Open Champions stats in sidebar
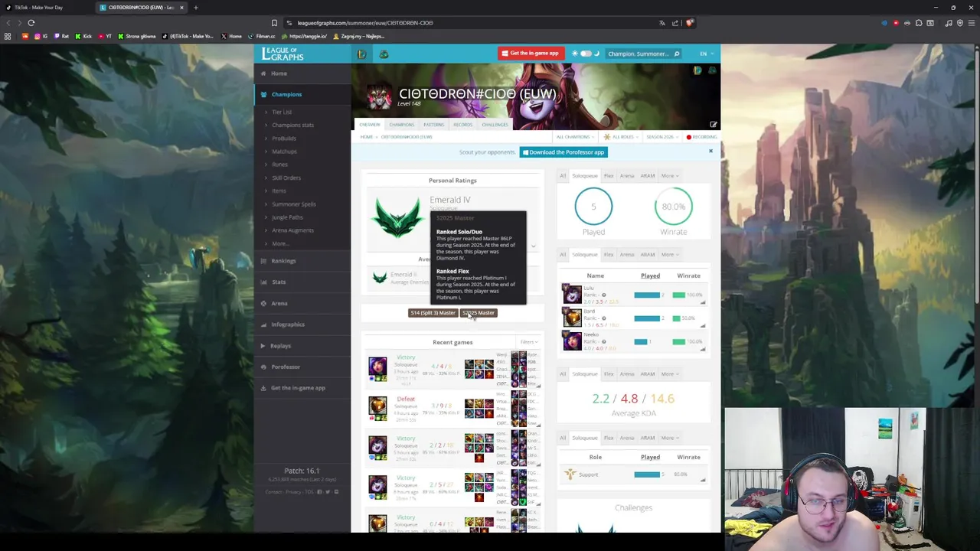 (292, 125)
